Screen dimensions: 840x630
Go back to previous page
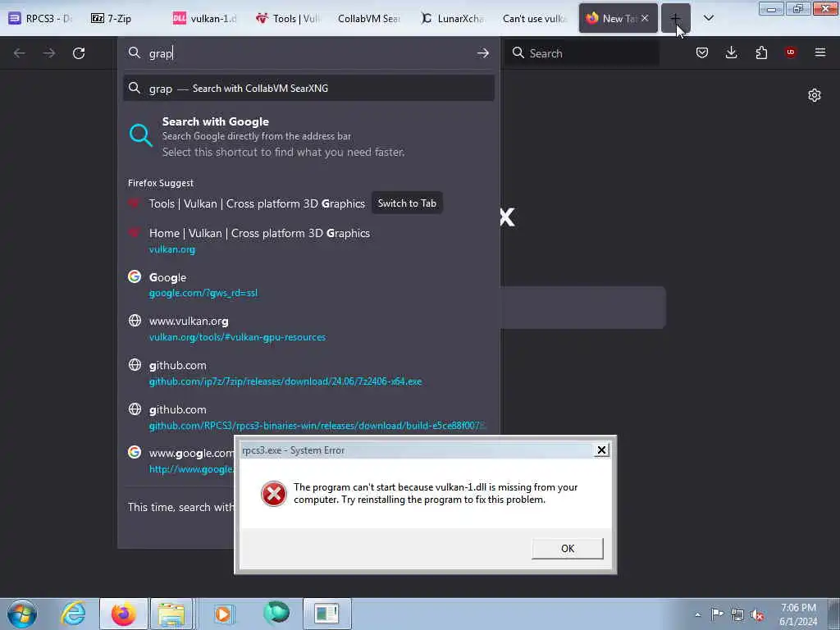point(20,53)
